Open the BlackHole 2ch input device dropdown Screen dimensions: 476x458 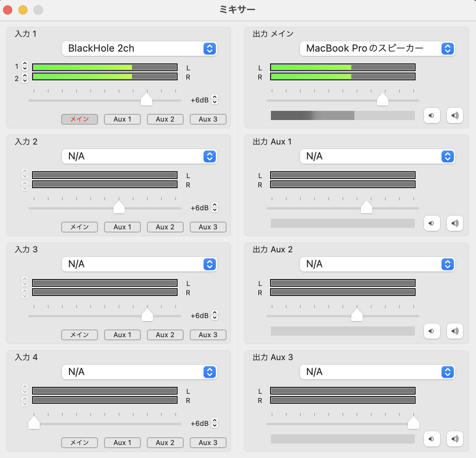(140, 49)
